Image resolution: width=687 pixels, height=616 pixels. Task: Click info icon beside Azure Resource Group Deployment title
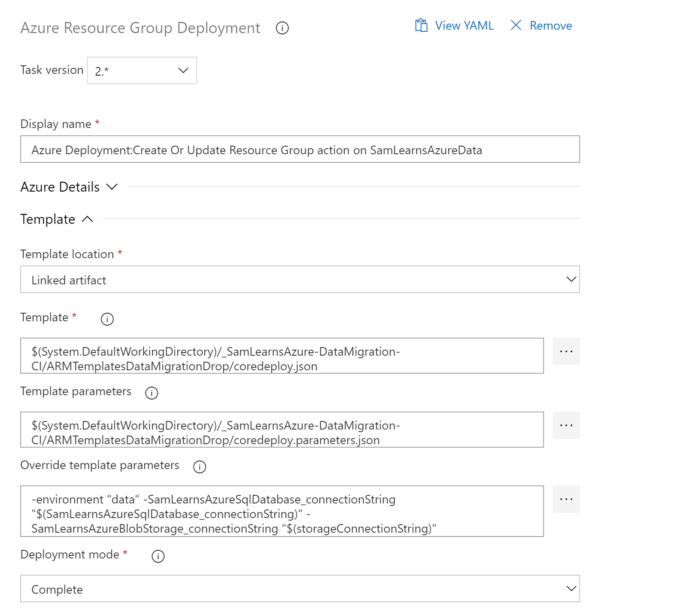[x=282, y=28]
